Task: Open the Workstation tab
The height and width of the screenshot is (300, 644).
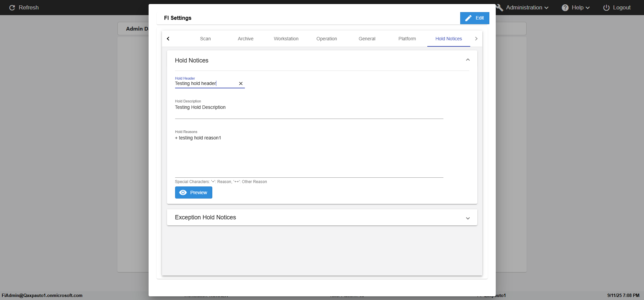Action: click(x=286, y=39)
